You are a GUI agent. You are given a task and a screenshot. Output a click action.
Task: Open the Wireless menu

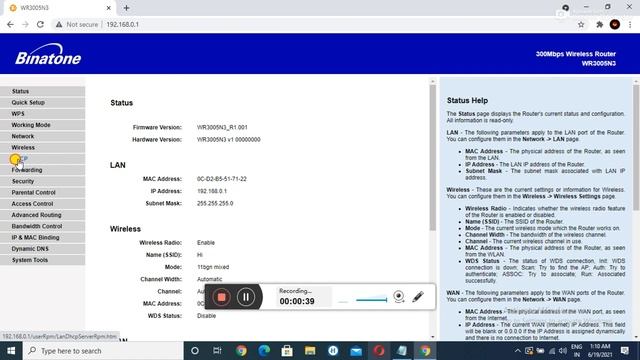42,147
